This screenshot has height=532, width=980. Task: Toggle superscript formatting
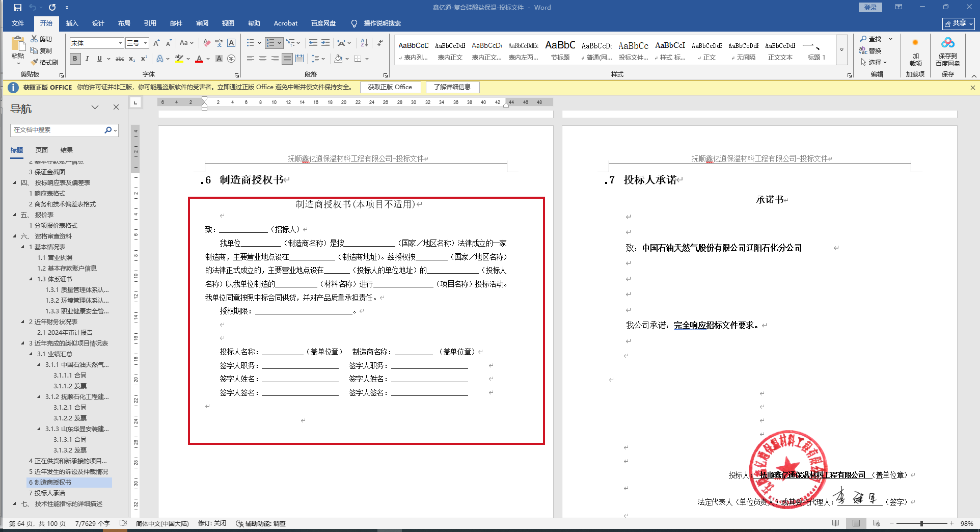[x=144, y=59]
